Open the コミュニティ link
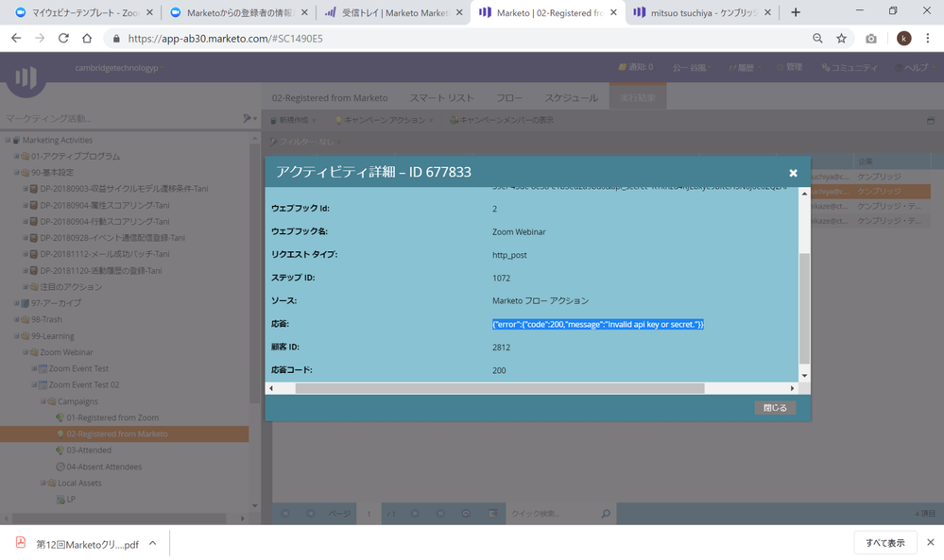The image size is (944, 560). pyautogui.click(x=850, y=68)
